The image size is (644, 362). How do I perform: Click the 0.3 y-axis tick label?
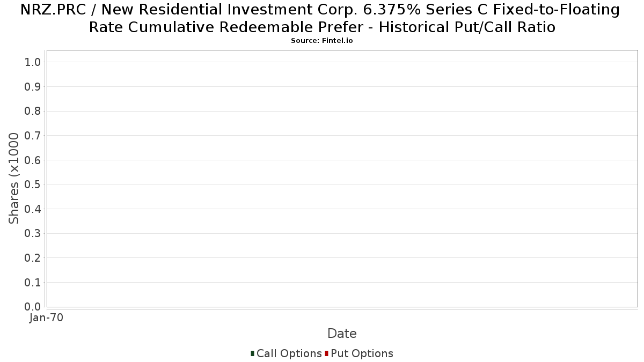(33, 233)
